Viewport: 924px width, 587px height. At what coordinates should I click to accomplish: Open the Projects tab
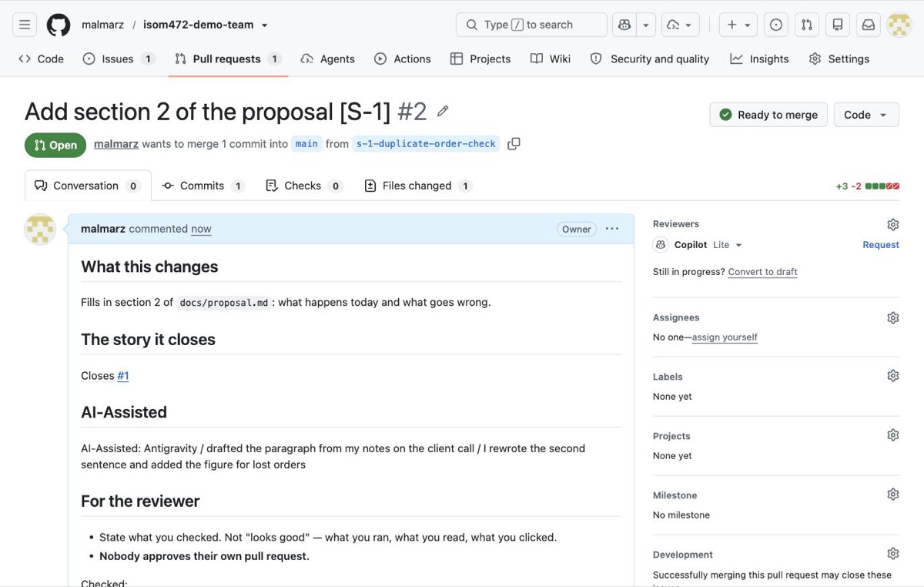(480, 59)
